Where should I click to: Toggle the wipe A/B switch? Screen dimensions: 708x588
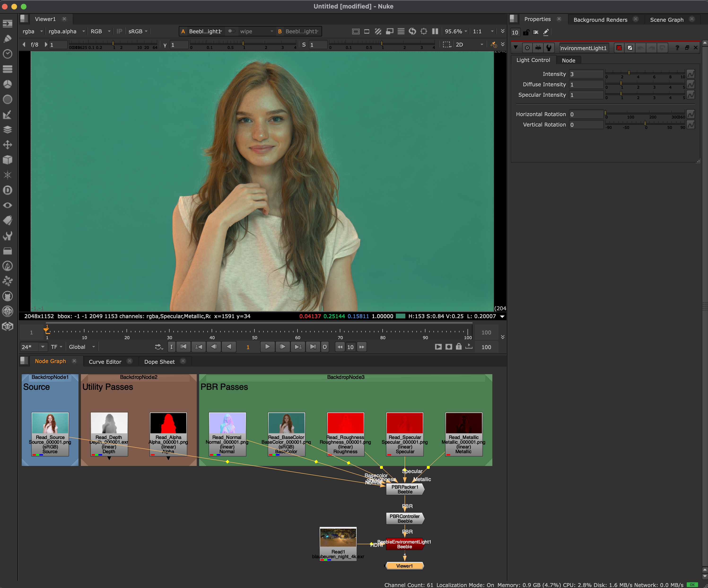point(231,31)
